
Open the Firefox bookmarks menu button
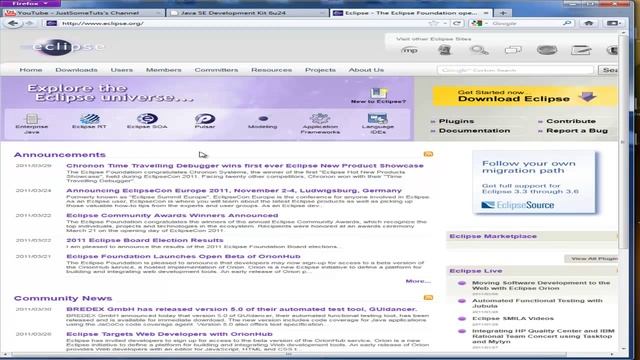click(613, 23)
